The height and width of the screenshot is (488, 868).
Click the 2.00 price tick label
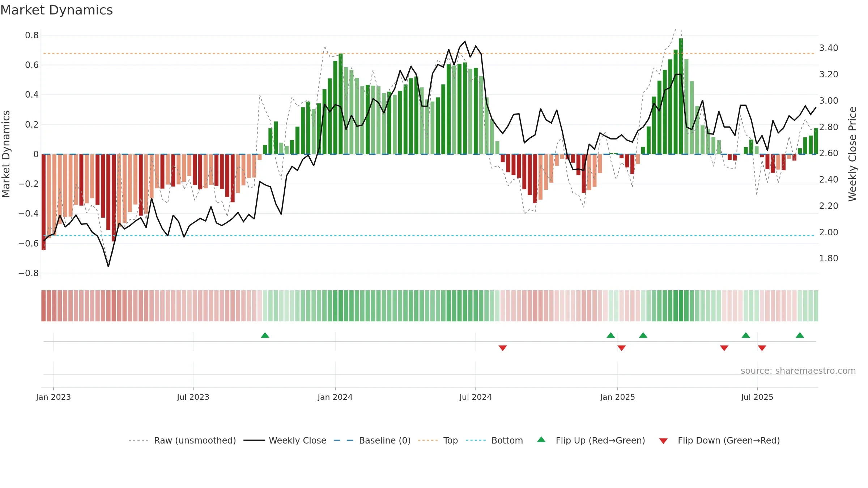pos(829,232)
